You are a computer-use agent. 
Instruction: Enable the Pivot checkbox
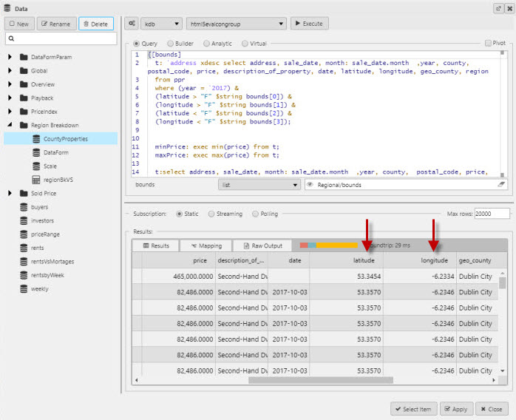[487, 44]
